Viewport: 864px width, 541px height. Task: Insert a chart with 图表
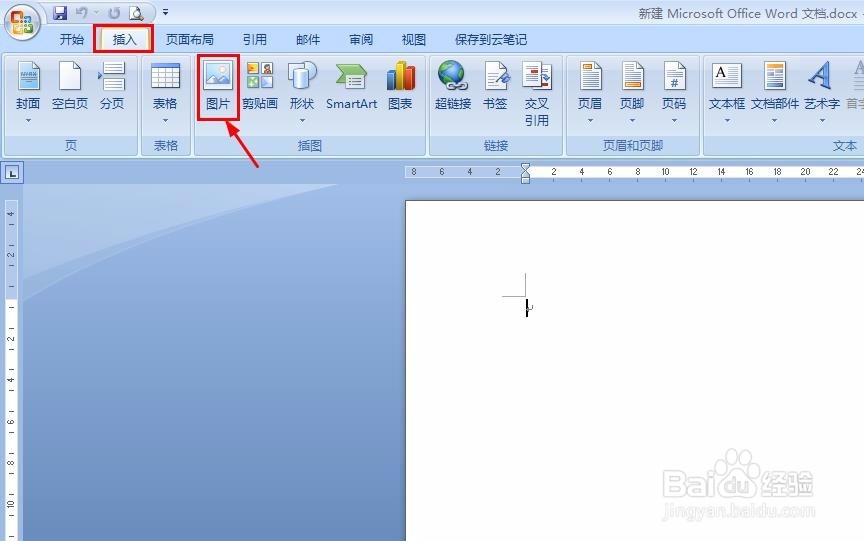(x=401, y=85)
